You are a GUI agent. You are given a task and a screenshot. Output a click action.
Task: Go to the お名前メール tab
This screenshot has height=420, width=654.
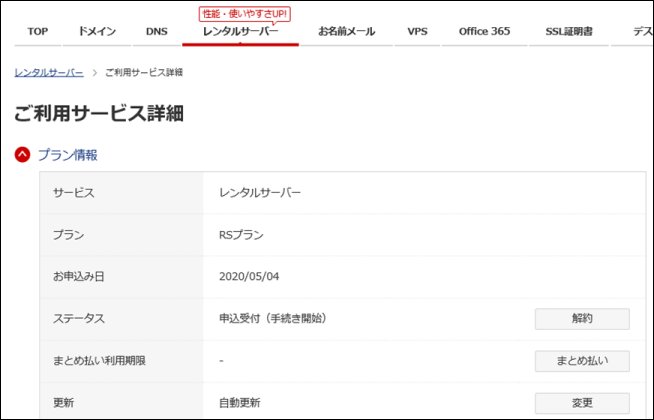tap(346, 32)
